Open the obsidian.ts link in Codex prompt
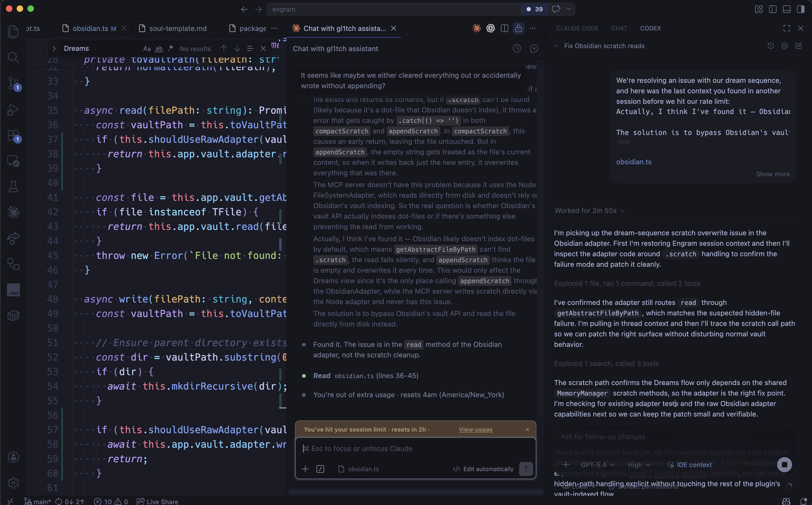 (x=633, y=162)
